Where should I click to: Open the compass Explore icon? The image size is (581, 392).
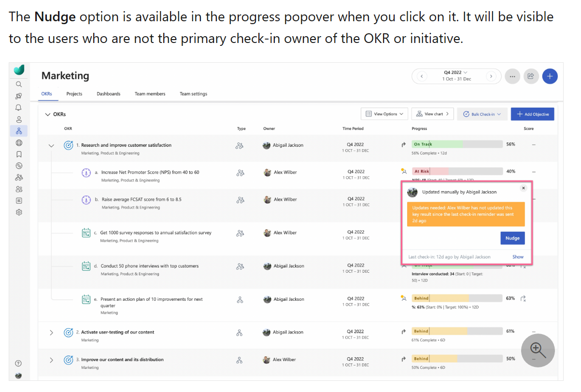[18, 166]
